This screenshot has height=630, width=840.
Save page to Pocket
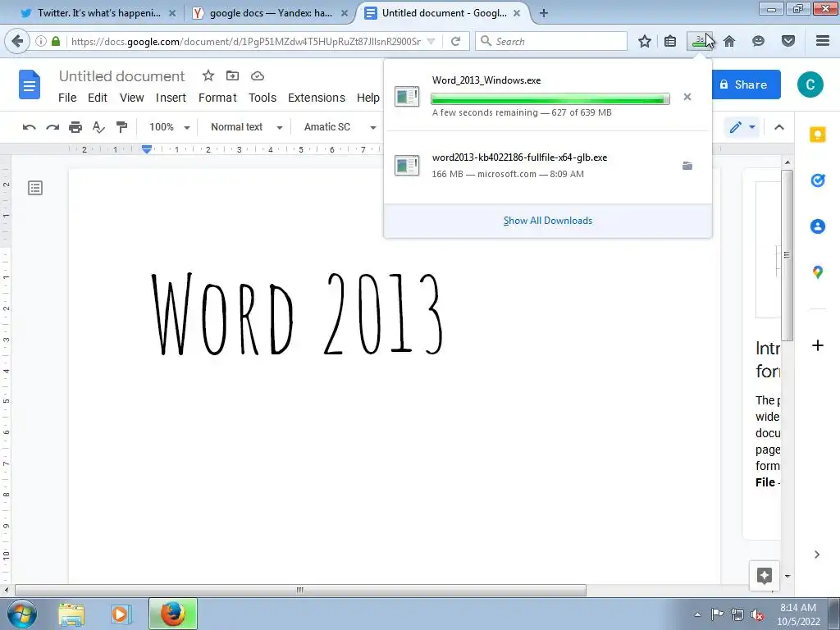point(788,41)
